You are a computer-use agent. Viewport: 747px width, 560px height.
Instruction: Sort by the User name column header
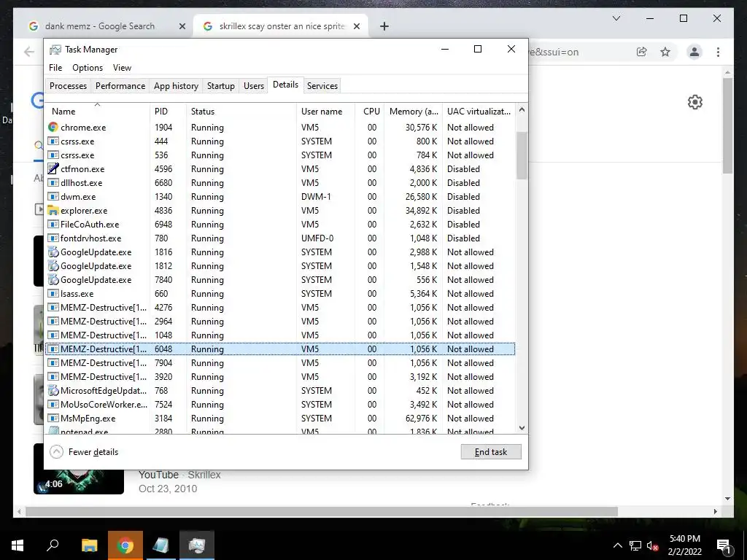tap(325, 111)
